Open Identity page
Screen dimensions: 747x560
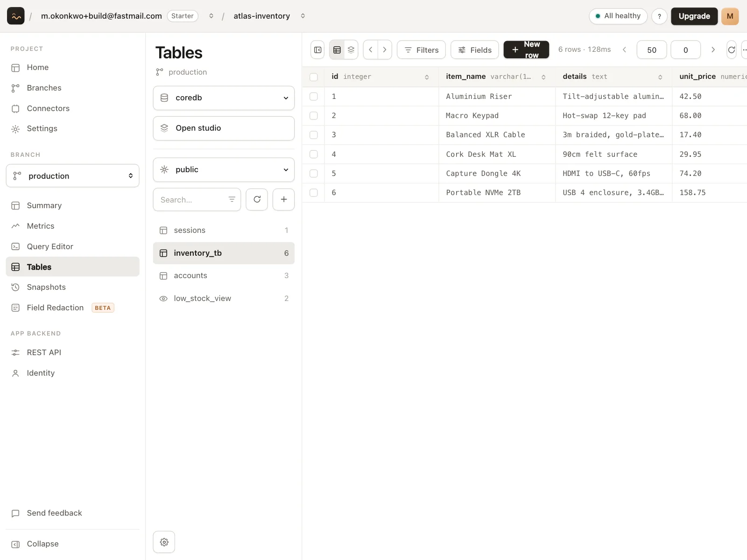pyautogui.click(x=73, y=373)
